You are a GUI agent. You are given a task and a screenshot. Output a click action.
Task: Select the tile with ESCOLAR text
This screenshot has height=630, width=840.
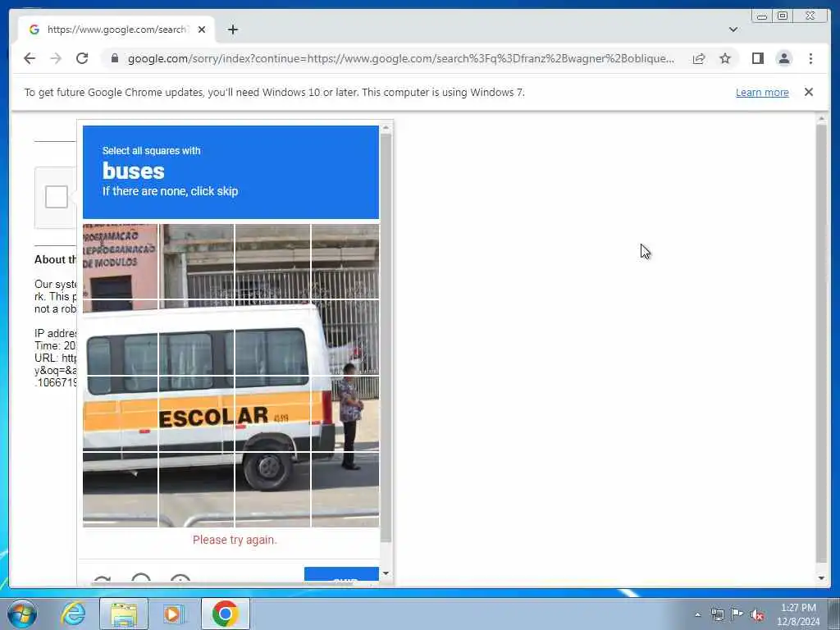196,413
